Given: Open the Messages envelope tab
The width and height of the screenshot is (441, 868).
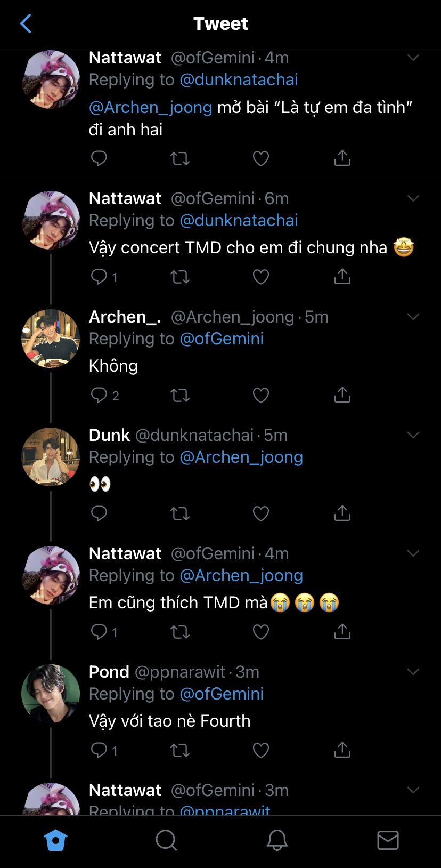Looking at the screenshot, I should point(388,841).
